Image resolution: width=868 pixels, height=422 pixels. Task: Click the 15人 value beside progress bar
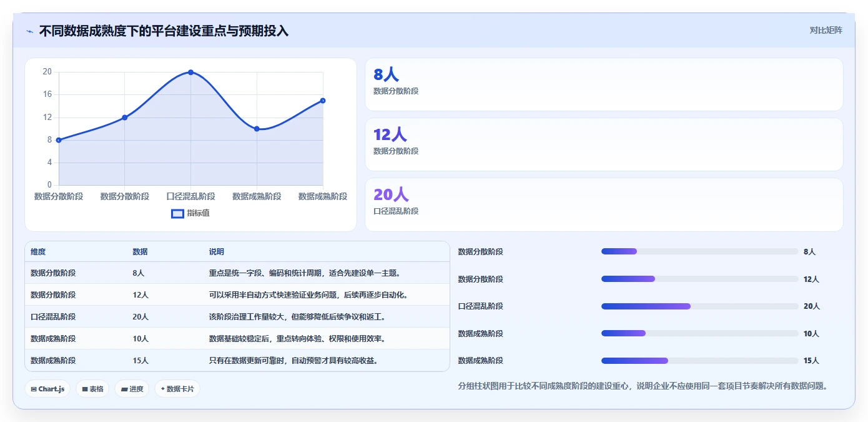point(812,361)
